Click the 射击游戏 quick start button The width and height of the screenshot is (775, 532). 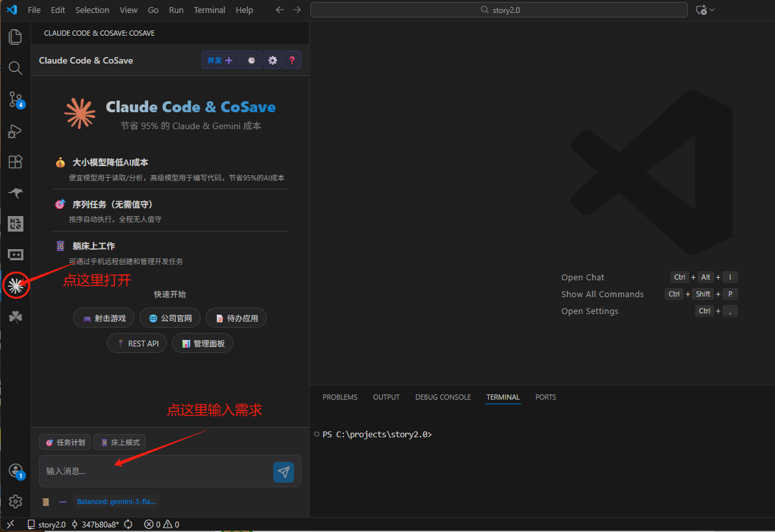tap(104, 318)
